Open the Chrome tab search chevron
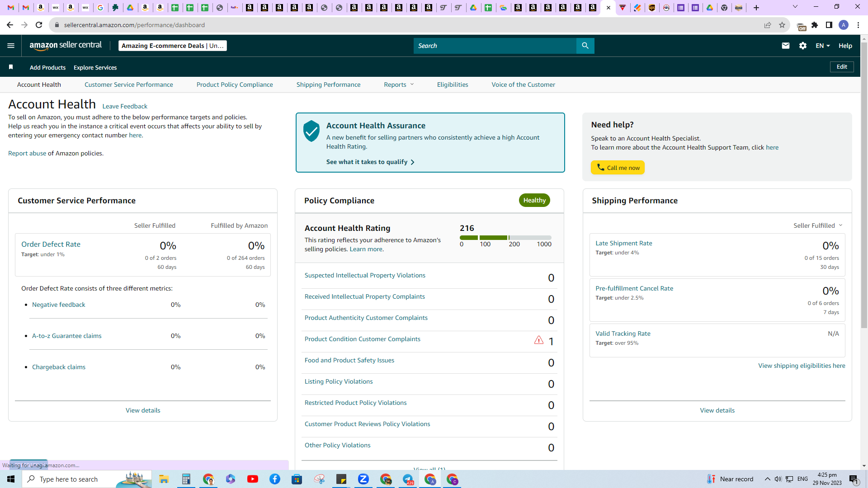This screenshot has width=868, height=488. (x=795, y=7)
